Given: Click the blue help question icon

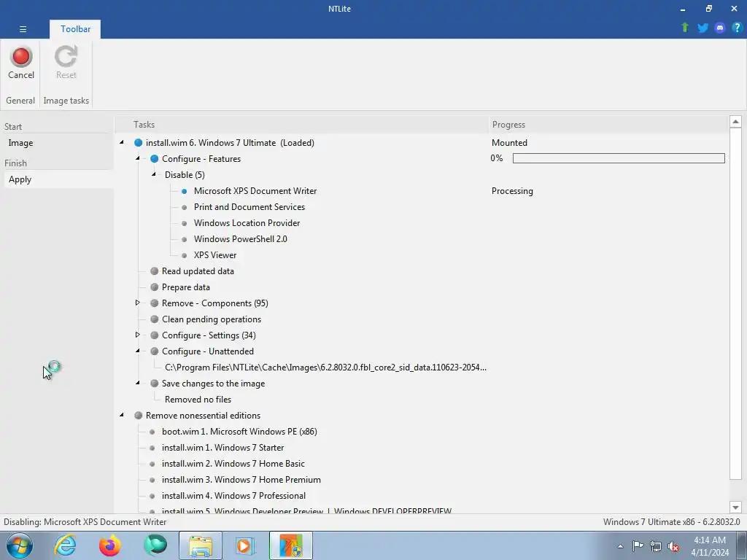Looking at the screenshot, I should pos(737,28).
